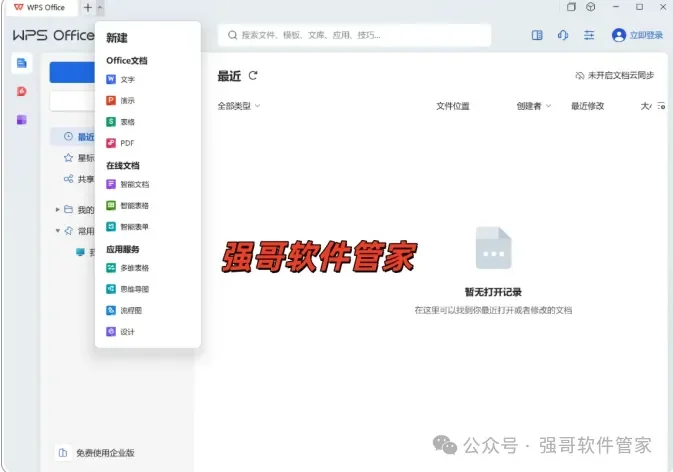Click the white button below the blue one
Image resolution: width=673 pixels, height=472 pixels.
point(72,101)
